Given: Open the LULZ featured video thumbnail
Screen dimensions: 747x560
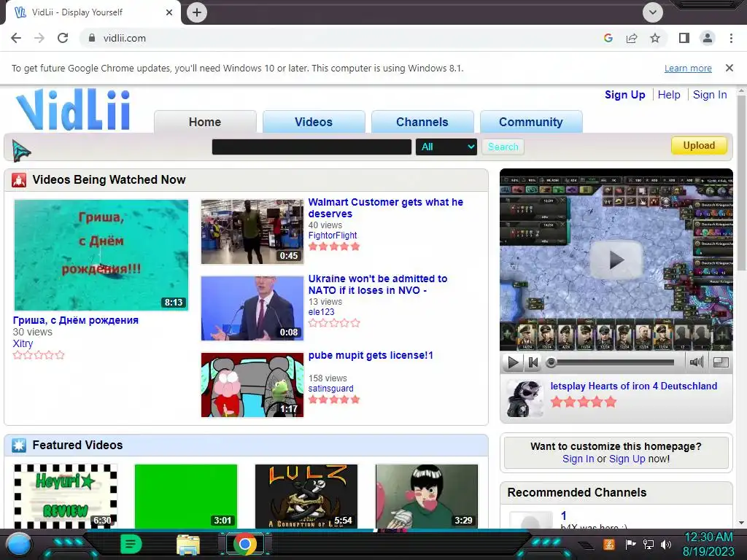Looking at the screenshot, I should (306, 496).
